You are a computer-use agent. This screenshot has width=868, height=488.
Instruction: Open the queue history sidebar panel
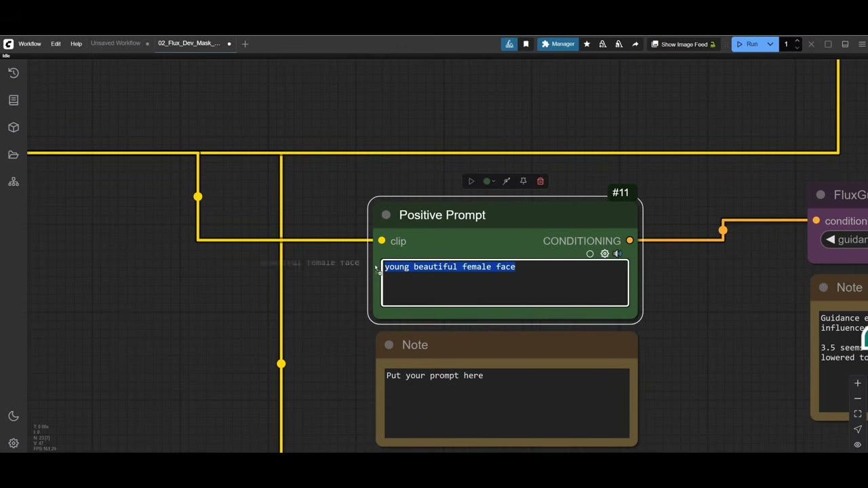pyautogui.click(x=14, y=73)
